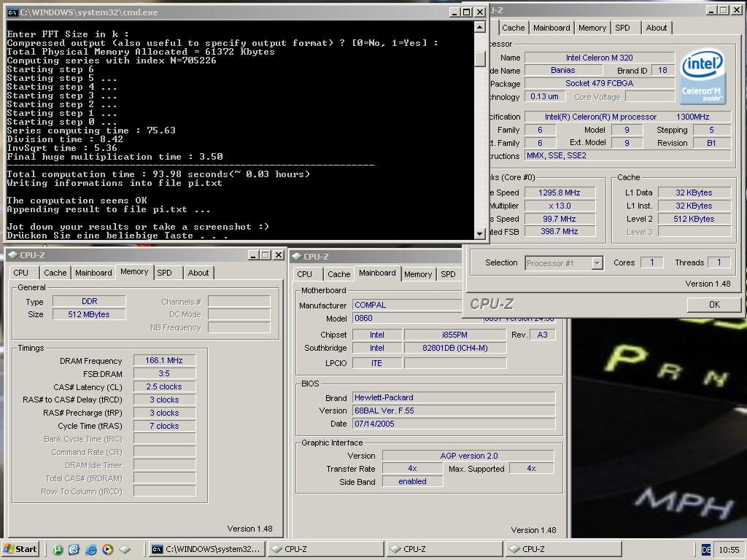Select Mainboard tab in Mainboard CPU-Z window
This screenshot has width=747, height=560.
point(377,273)
